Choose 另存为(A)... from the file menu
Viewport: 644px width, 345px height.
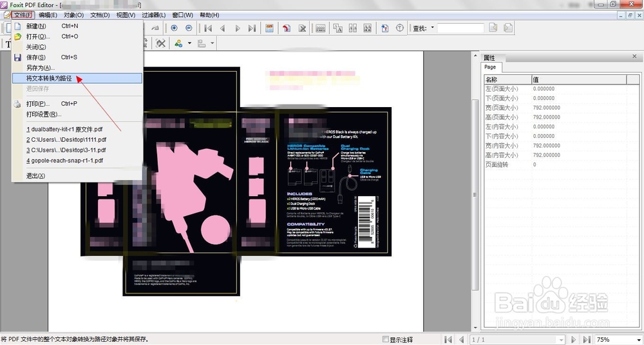click(x=77, y=68)
